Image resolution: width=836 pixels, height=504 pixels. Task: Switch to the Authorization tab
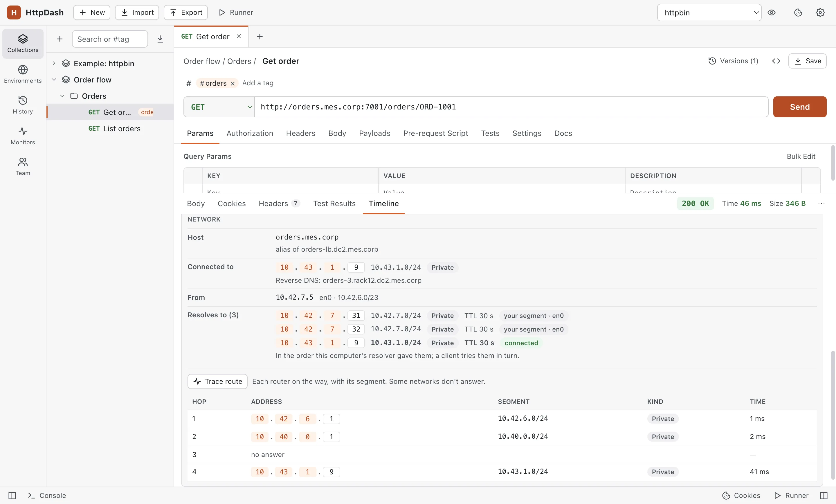250,133
